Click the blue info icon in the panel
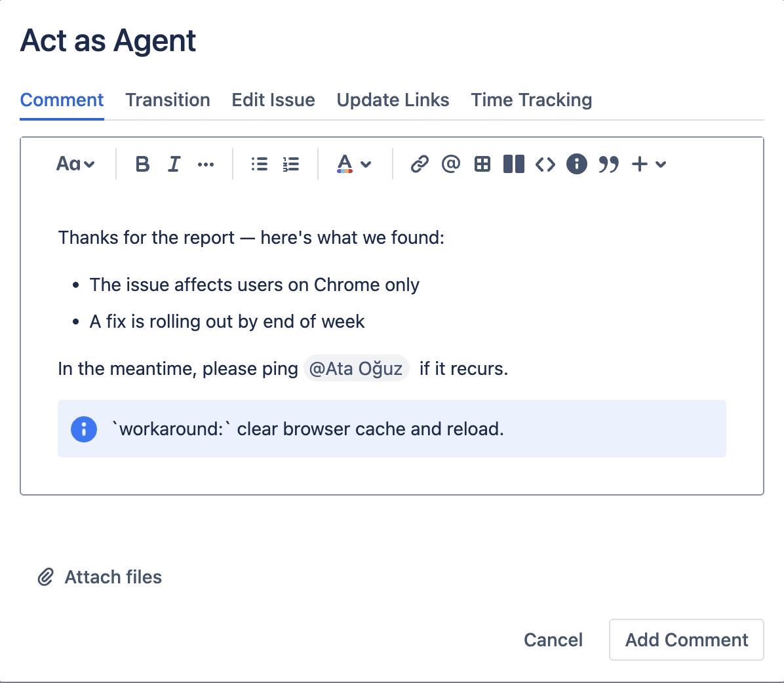784x683 pixels. point(83,429)
